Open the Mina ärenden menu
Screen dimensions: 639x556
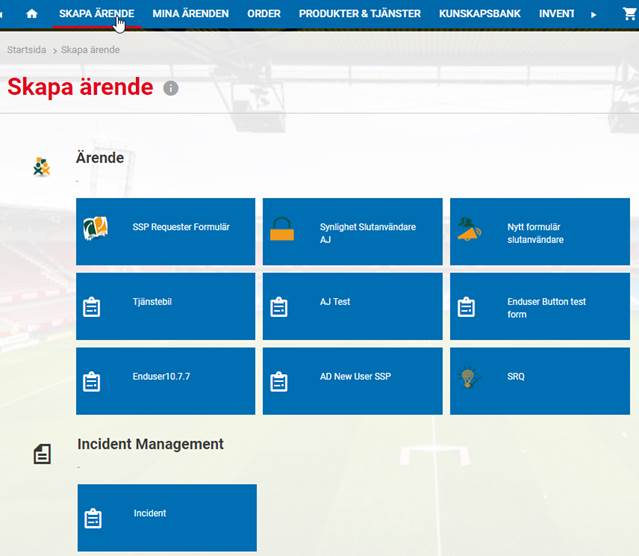click(190, 14)
